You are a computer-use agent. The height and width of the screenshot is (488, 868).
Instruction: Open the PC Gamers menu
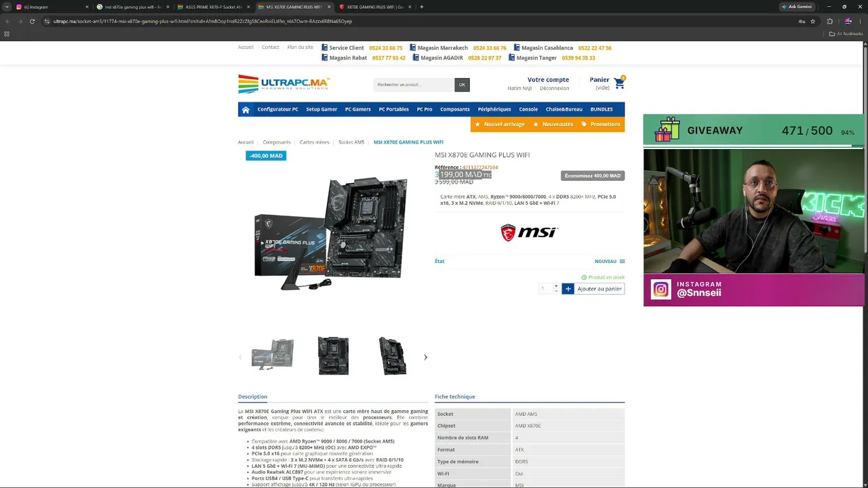pos(358,109)
